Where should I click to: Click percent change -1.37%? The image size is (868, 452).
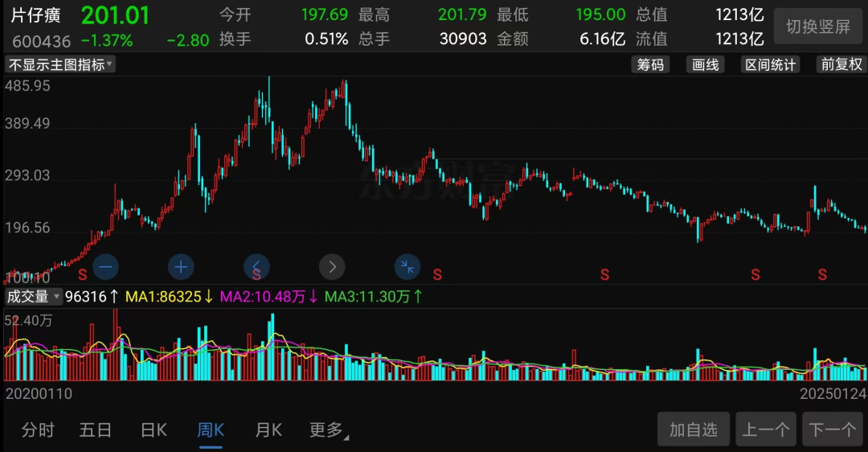pos(107,40)
